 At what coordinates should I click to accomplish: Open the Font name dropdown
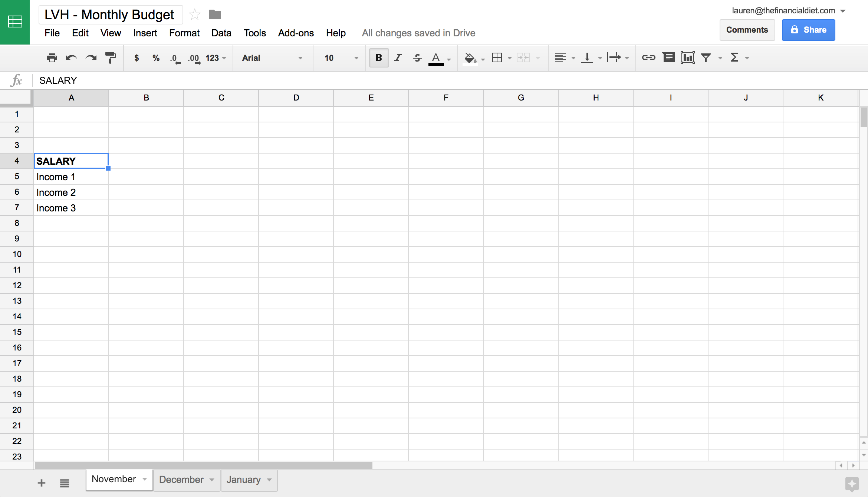point(271,58)
